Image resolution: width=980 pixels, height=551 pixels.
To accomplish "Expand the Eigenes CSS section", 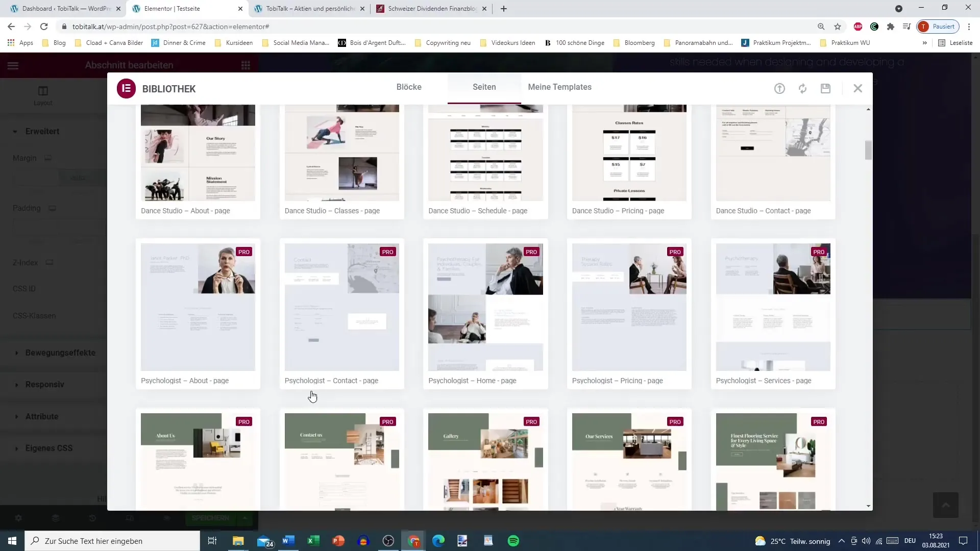I will tap(48, 448).
